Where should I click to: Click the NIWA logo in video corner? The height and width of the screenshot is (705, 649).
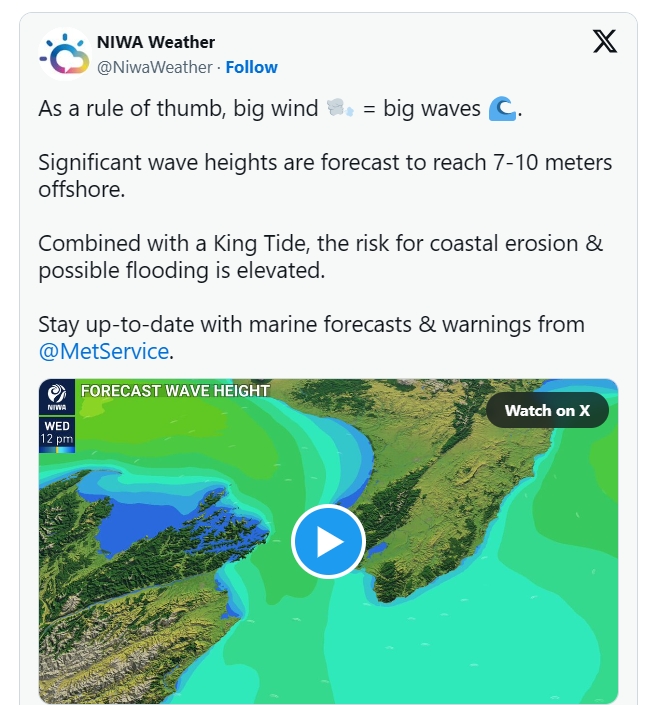(57, 398)
